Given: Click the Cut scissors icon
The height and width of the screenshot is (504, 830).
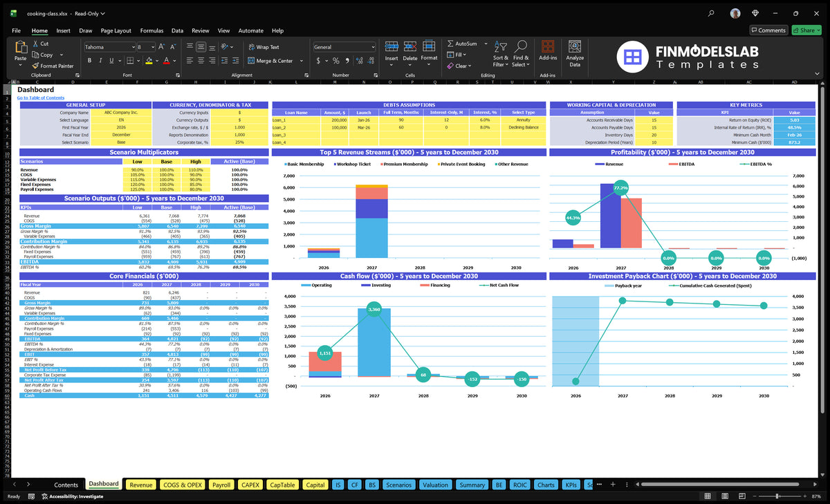Looking at the screenshot, I should pos(35,44).
